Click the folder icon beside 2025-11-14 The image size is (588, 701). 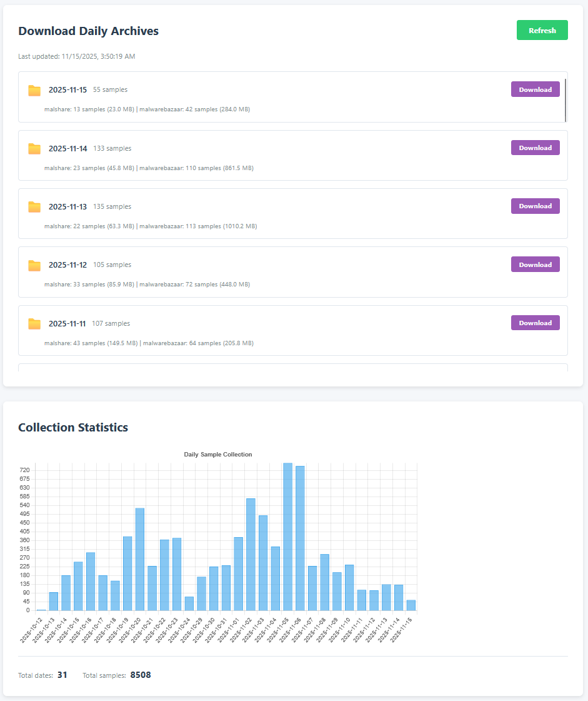point(34,149)
